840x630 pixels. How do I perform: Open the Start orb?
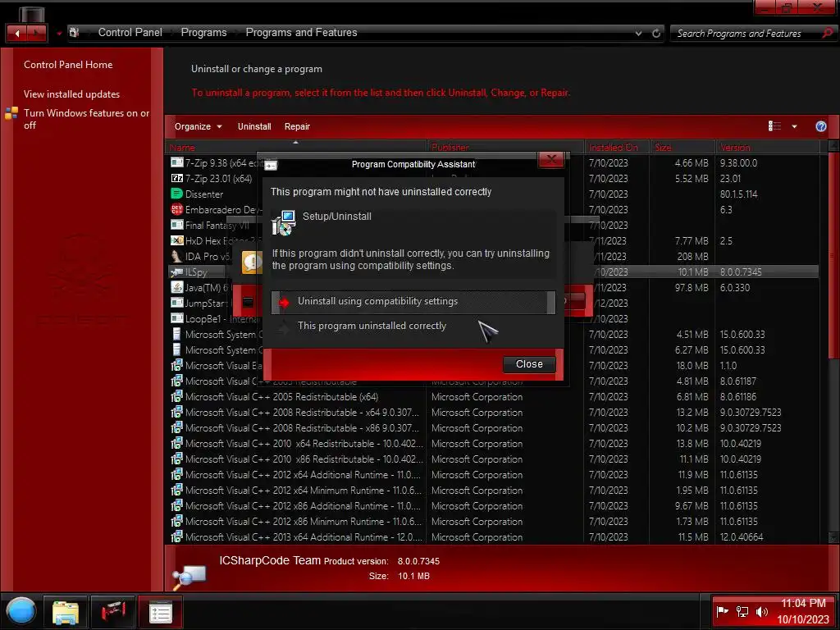pyautogui.click(x=21, y=611)
